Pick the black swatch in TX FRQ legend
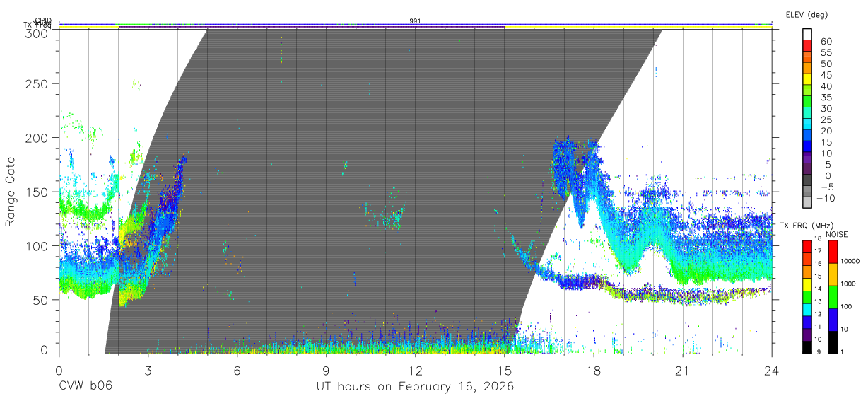Viewport: 868px width, 401px height. 807,347
